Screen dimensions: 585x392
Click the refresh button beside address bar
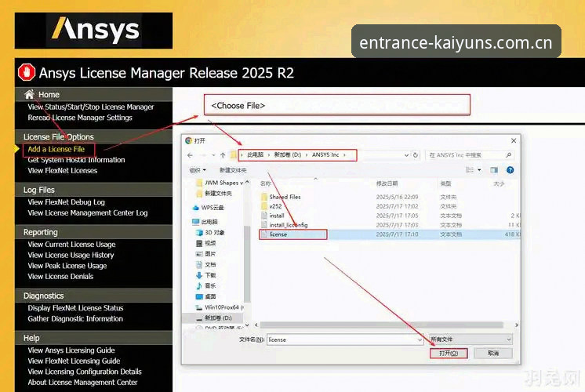click(x=416, y=154)
